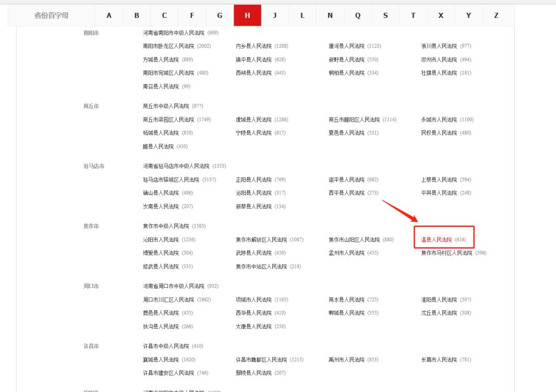This screenshot has width=556, height=392.
Task: Click the highlighted H province tab
Action: coord(248,15)
